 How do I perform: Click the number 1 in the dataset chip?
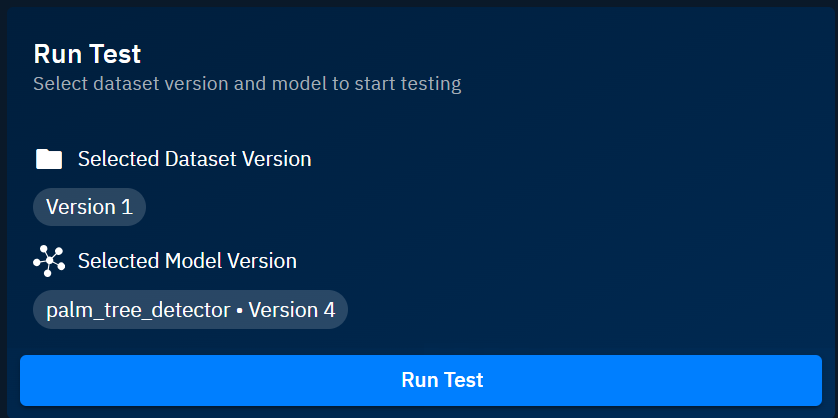127,207
